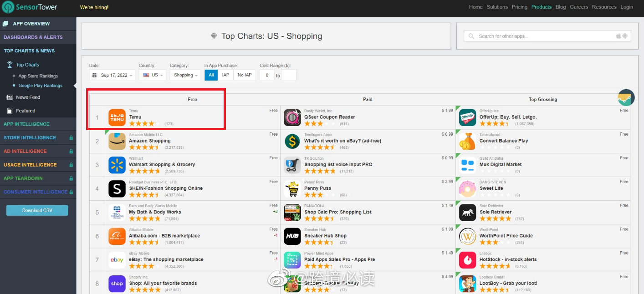Click the Search for other apps field
The image size is (644, 294).
pos(544,36)
